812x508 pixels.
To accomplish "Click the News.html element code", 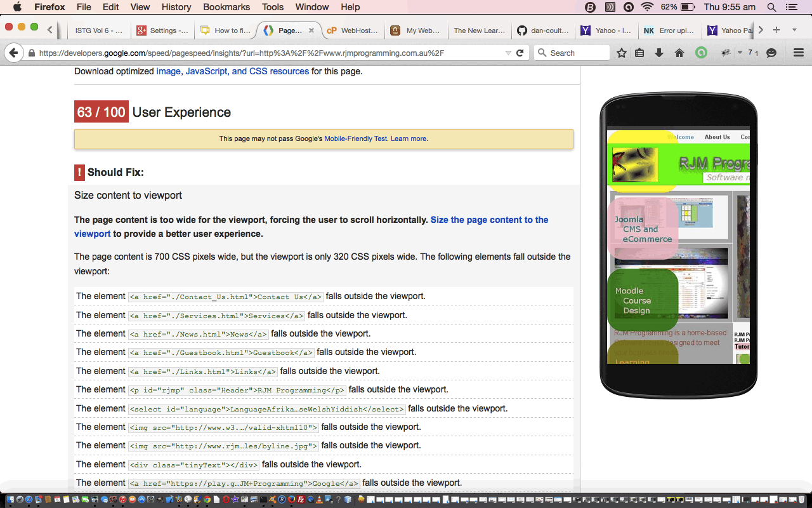I will 198,334.
